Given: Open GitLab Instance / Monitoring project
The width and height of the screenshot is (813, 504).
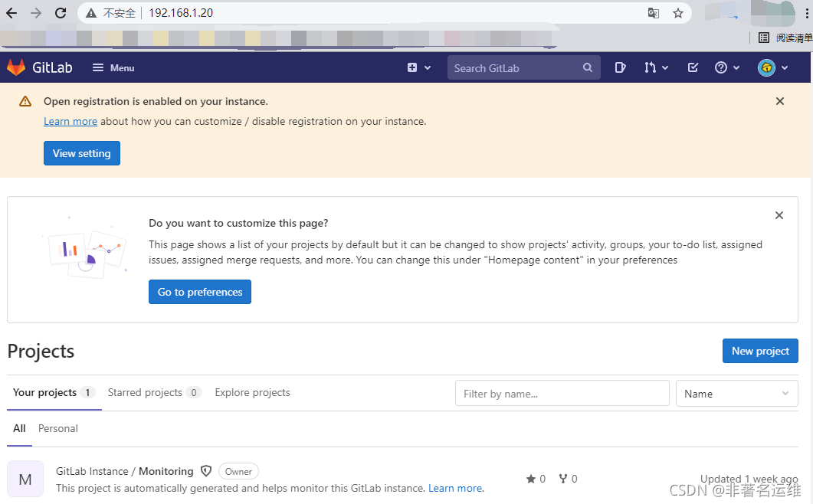Looking at the screenshot, I should pos(124,471).
